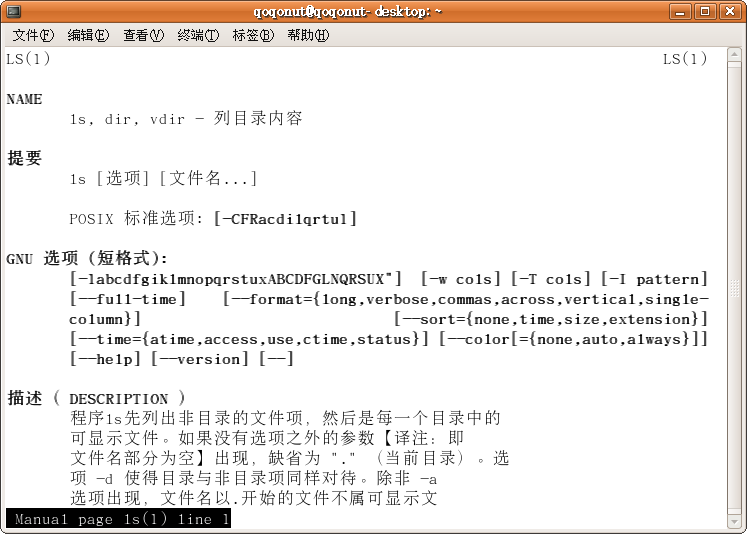Click the '[--full-time]' option text
This screenshot has height=534, width=747.
coord(128,299)
